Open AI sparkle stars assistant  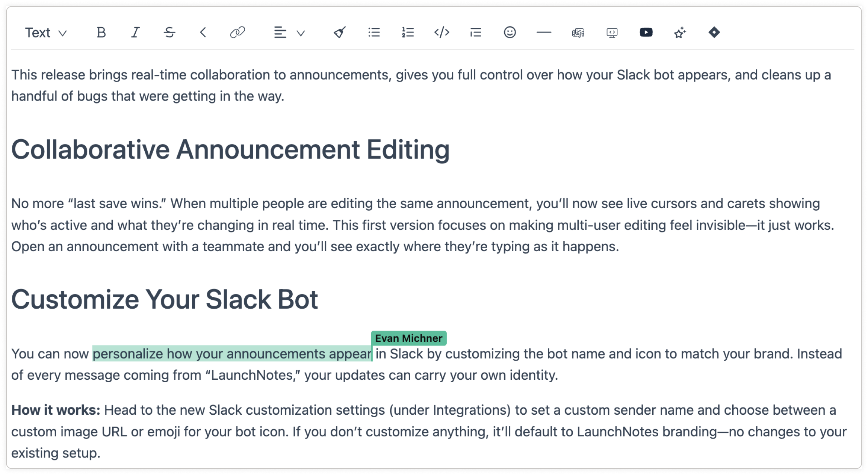680,33
